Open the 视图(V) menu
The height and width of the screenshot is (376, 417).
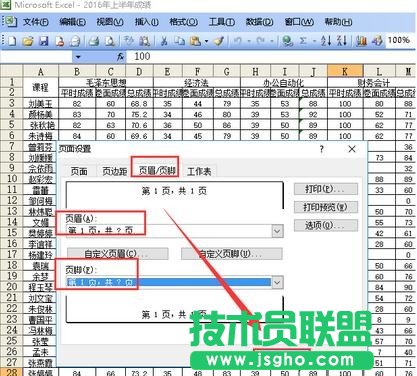pyautogui.click(x=110, y=22)
